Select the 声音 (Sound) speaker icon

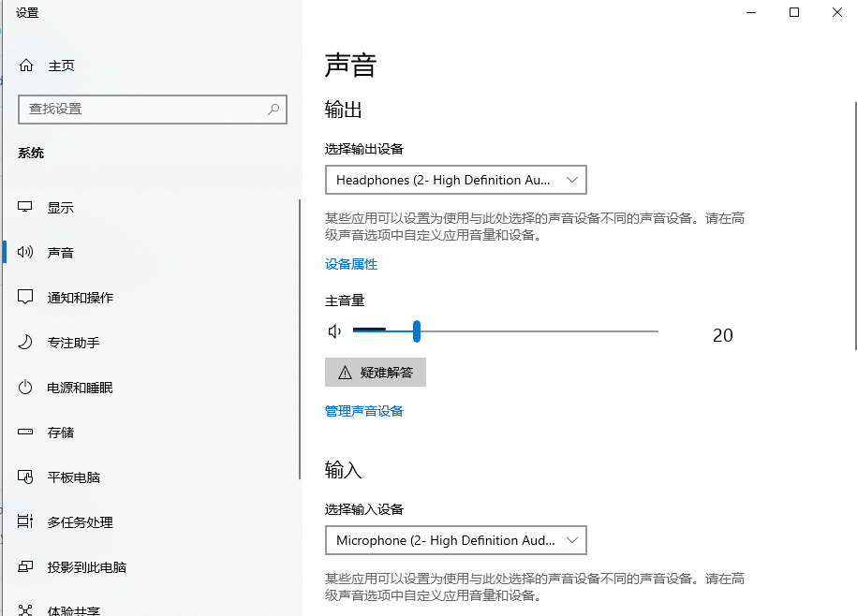pos(23,252)
